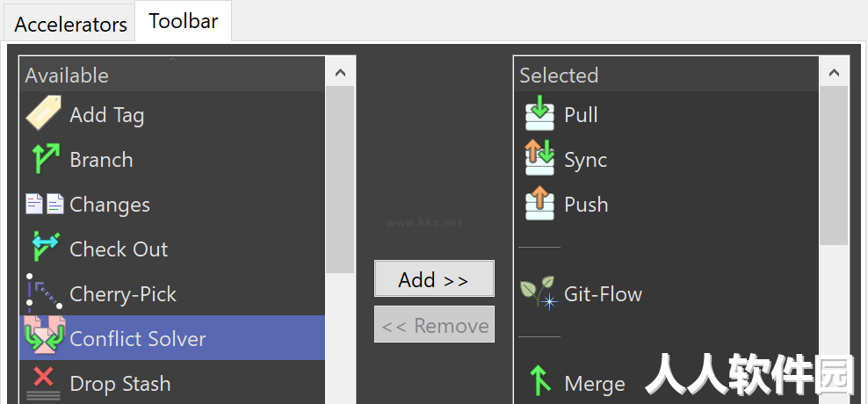Select the Git-Flow leaf icon
868x404 pixels.
click(539, 292)
